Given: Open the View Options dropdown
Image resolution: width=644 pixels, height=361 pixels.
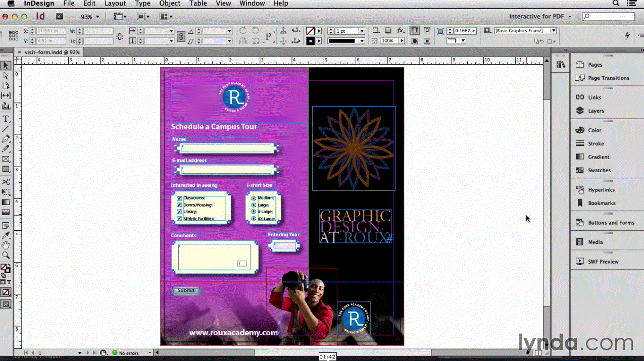Looking at the screenshot, I should (x=120, y=17).
